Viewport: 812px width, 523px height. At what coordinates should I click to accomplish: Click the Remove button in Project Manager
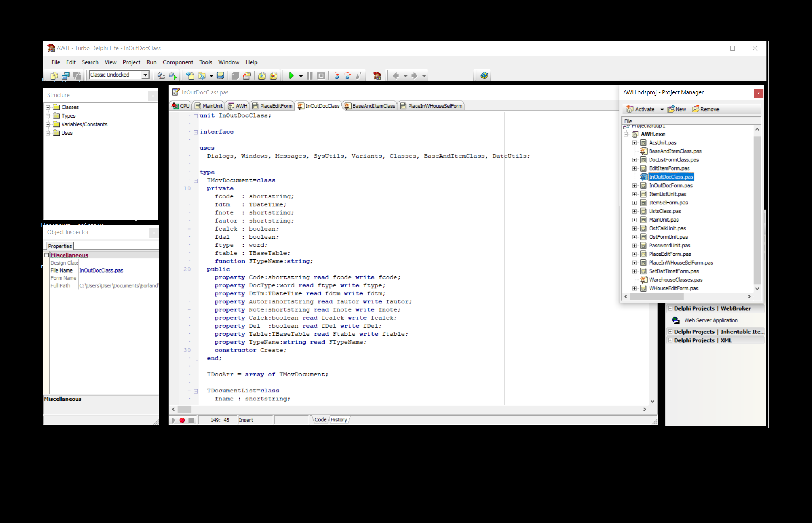click(705, 109)
